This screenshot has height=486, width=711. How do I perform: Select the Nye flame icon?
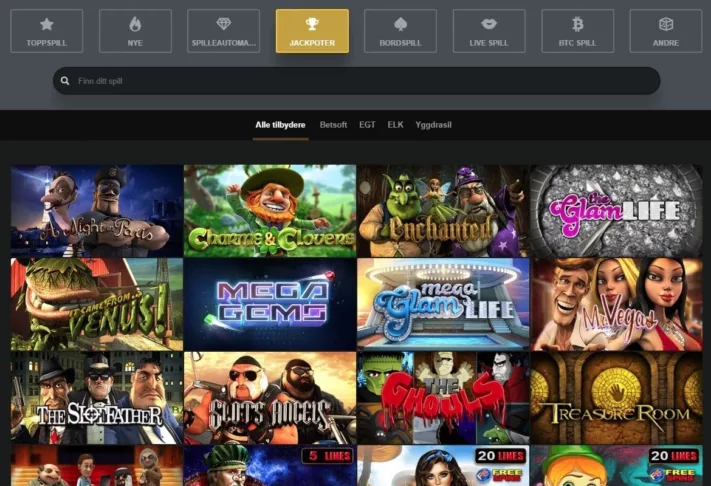[135, 24]
